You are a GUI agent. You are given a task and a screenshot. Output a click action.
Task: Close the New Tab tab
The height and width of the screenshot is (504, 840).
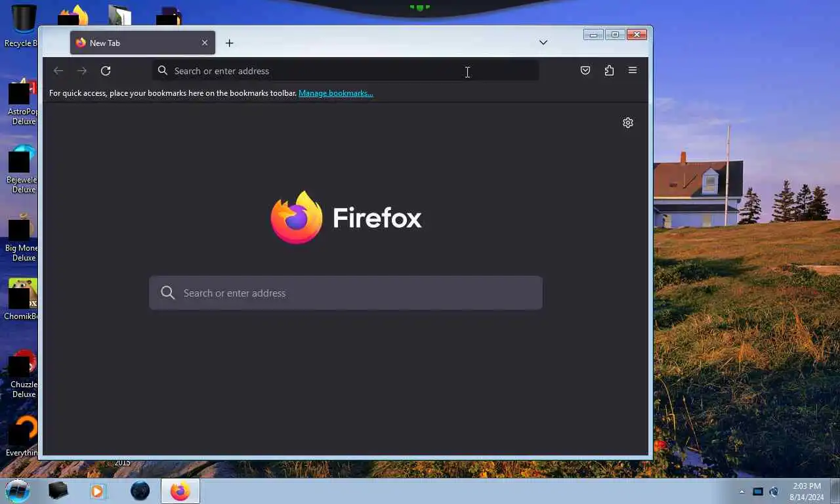[x=205, y=43]
